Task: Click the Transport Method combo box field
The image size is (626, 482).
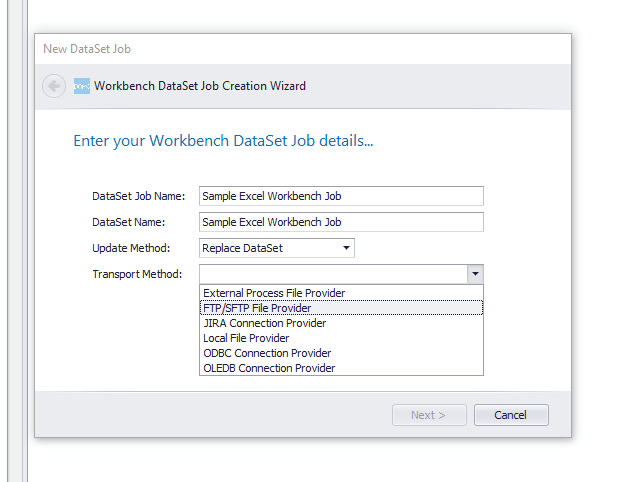Action: coord(333,274)
